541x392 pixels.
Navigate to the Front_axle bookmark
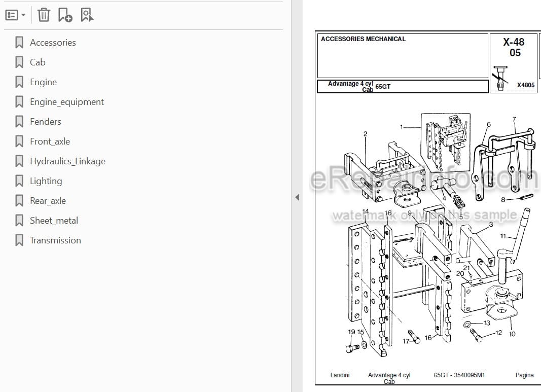pos(50,141)
